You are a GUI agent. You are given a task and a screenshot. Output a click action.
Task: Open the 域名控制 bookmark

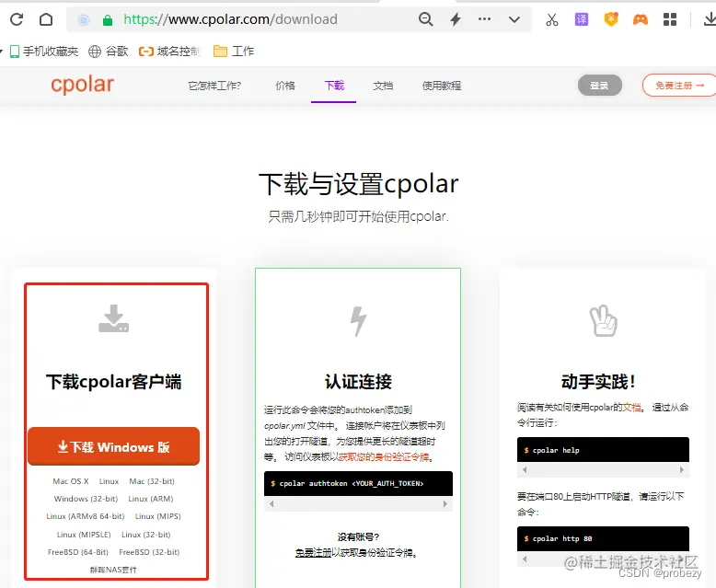(x=170, y=52)
